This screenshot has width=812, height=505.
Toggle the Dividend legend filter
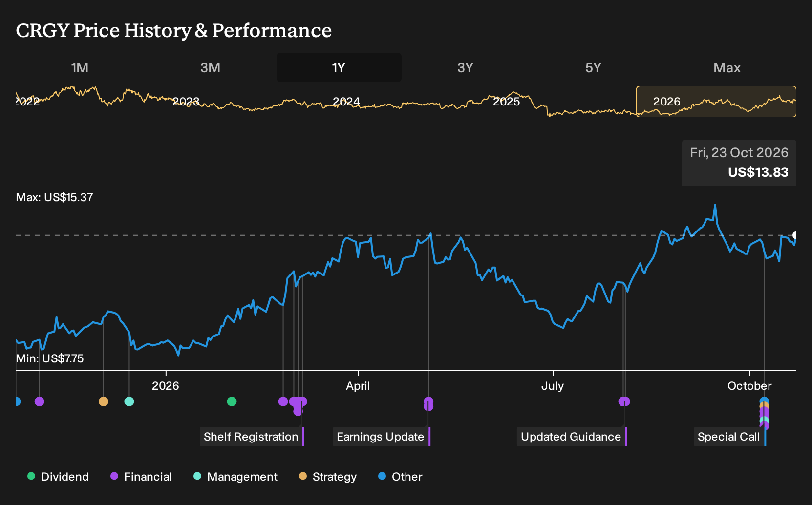[58, 477]
